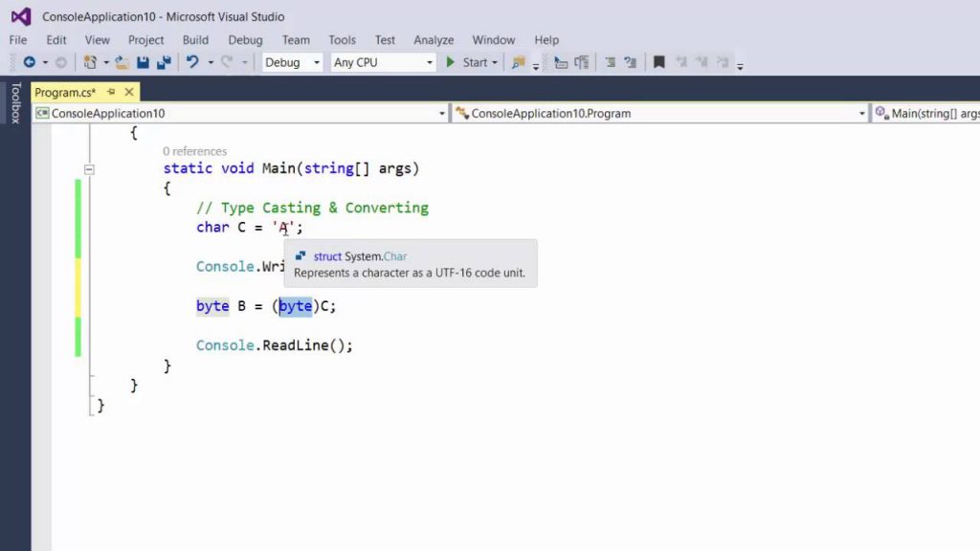
Task: Click the green Start play triangle
Action: (x=450, y=62)
